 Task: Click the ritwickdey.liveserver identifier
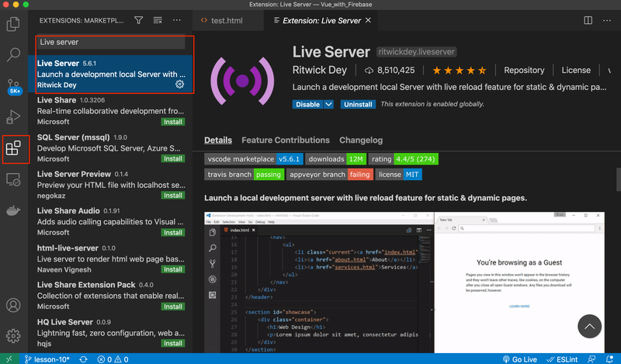[x=416, y=52]
